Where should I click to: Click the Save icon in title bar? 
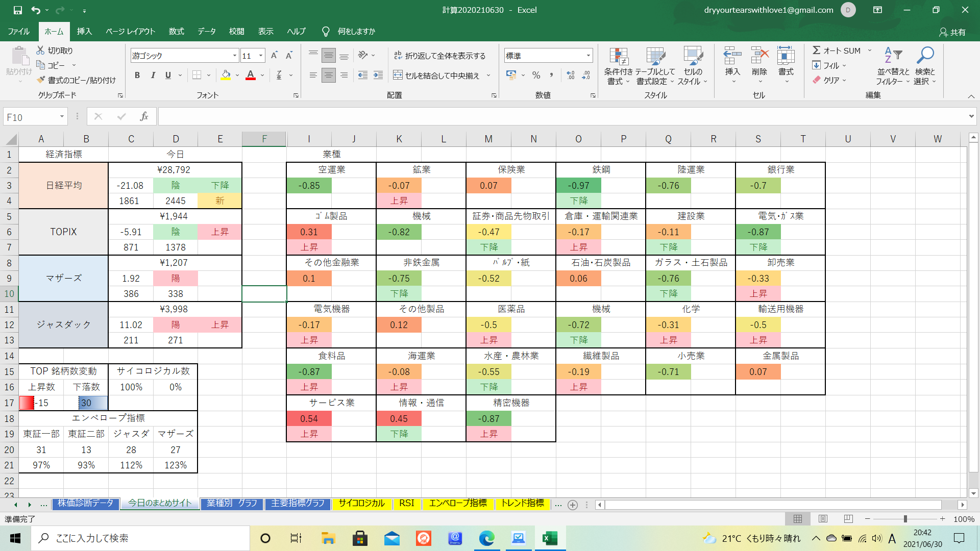point(17,10)
